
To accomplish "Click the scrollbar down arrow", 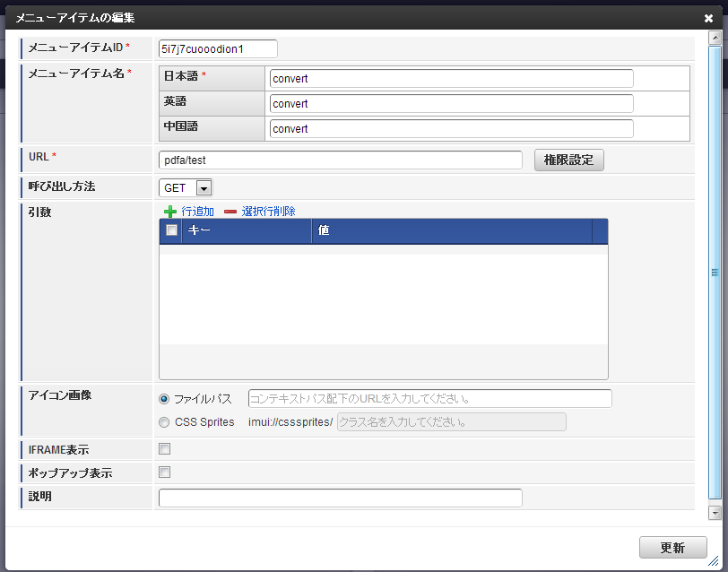I will 715,513.
